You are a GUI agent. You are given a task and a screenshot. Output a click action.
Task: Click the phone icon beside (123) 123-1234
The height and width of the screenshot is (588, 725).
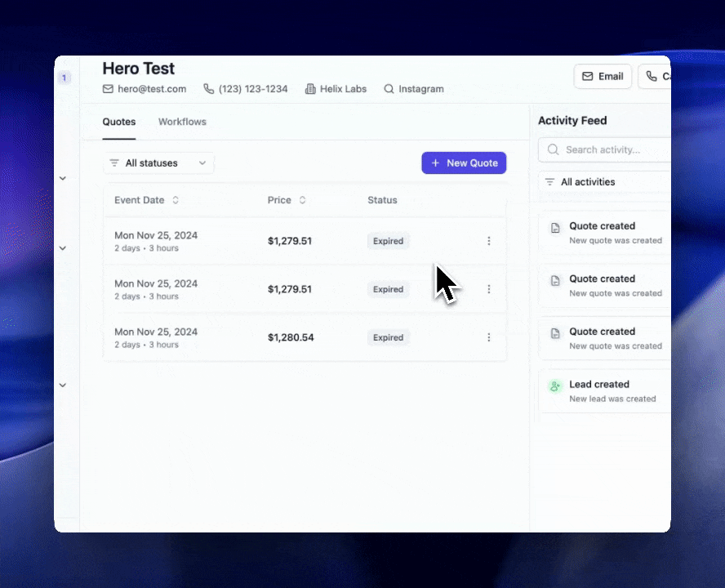[x=208, y=89]
